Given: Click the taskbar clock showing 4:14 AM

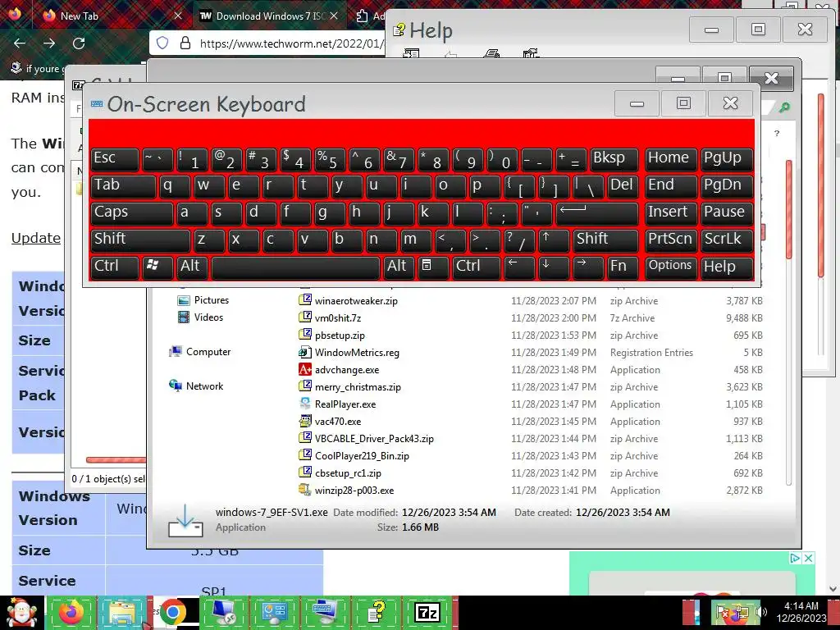Looking at the screenshot, I should pos(801,612).
